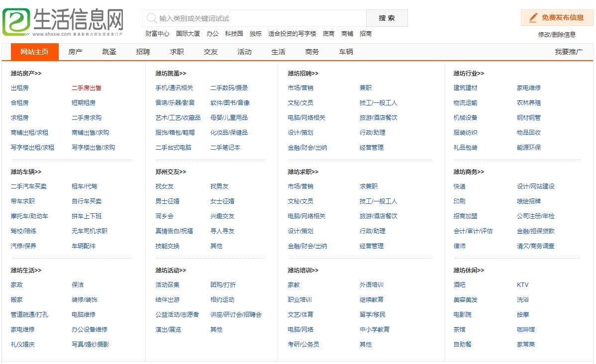Open the 房产 navigation tab
The width and height of the screenshot is (596, 364).
point(75,52)
